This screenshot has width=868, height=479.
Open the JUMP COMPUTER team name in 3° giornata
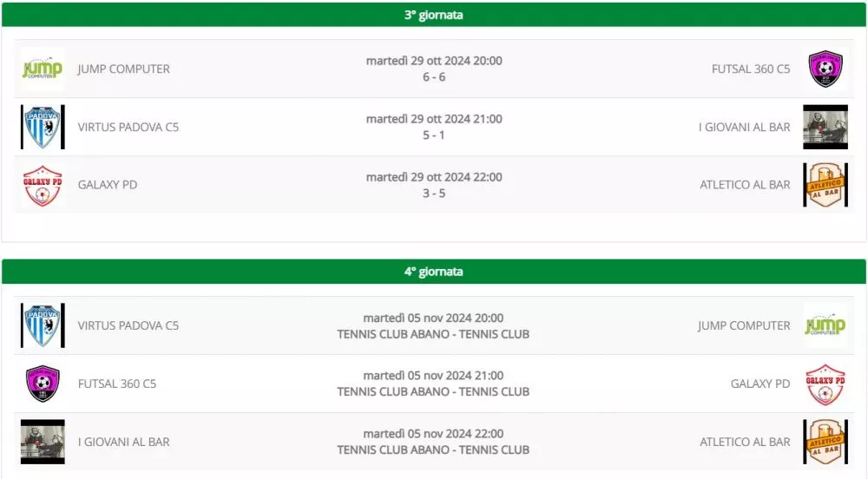[x=123, y=69]
